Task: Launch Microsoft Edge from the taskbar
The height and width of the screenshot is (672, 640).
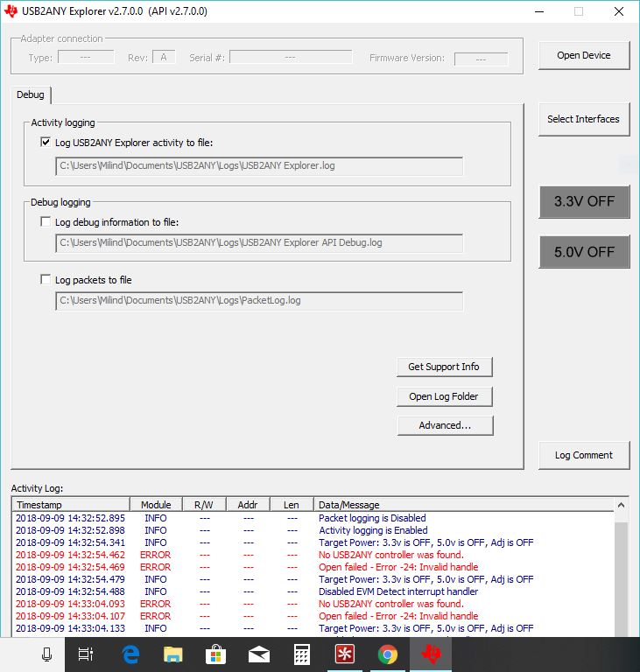Action: [x=130, y=654]
